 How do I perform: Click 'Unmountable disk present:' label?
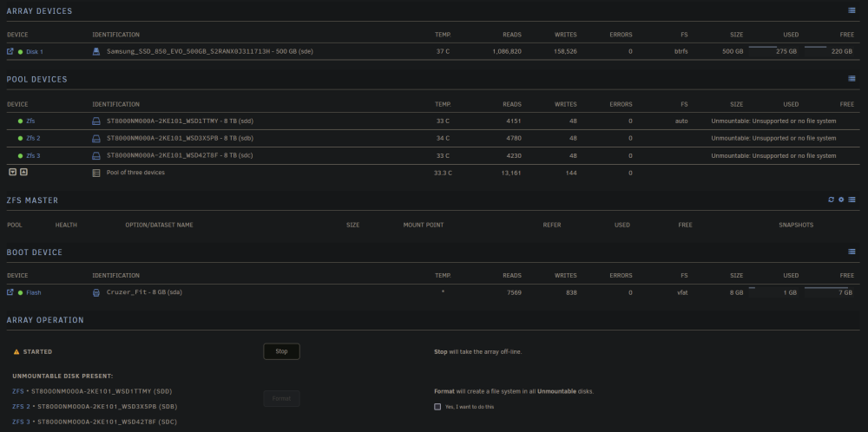62,376
